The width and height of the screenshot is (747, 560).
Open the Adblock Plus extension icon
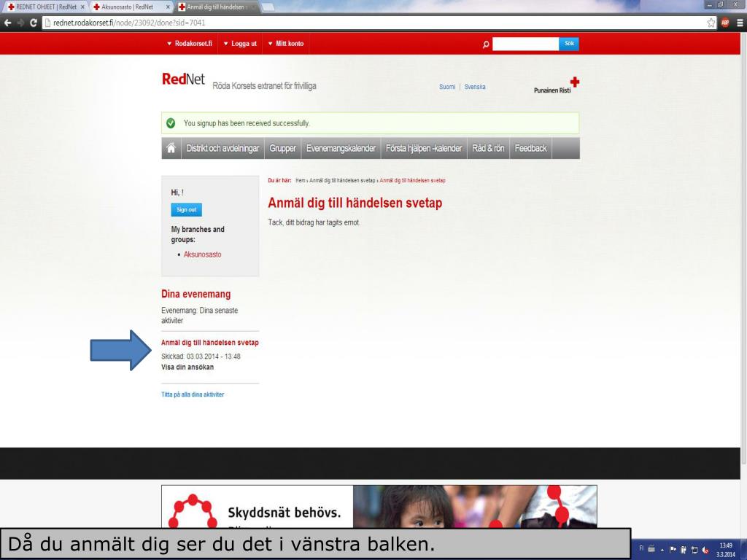(x=725, y=23)
